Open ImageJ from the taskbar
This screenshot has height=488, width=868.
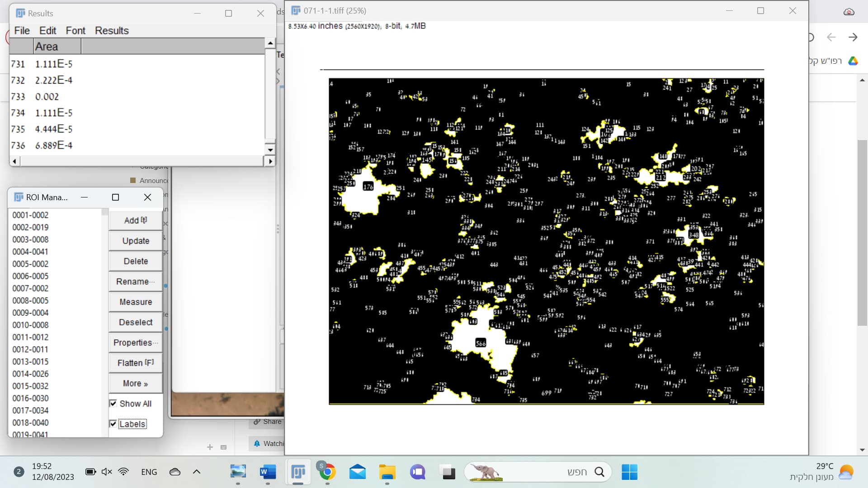[298, 471]
